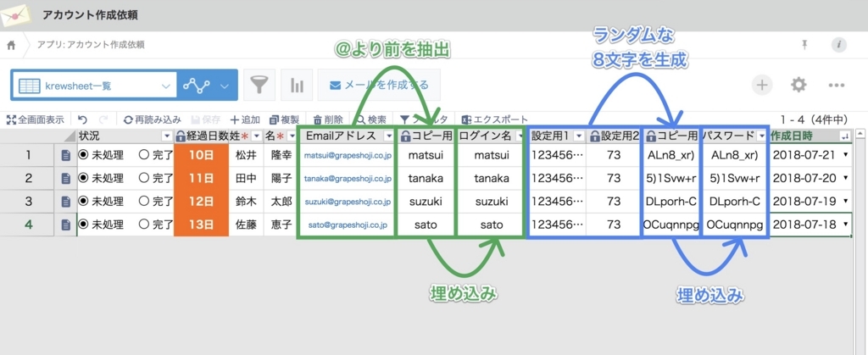The image size is (868, 355).
Task: Select the 経過日数 column header
Action: tap(202, 136)
